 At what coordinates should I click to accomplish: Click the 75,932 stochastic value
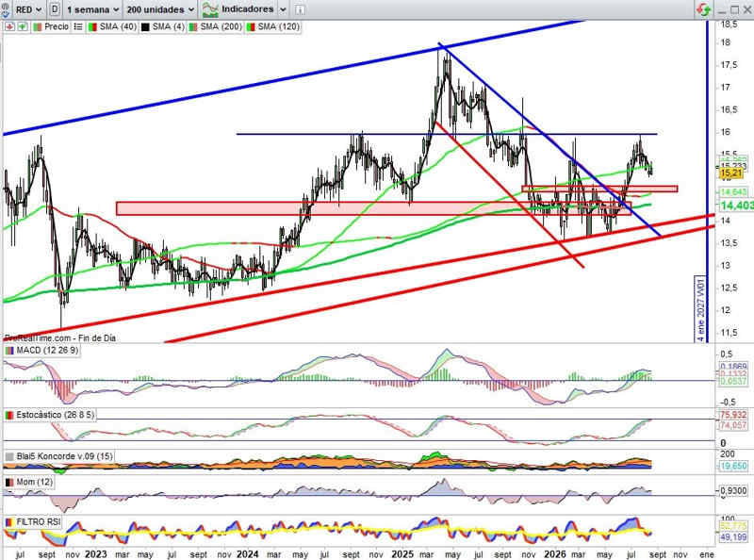(x=733, y=415)
